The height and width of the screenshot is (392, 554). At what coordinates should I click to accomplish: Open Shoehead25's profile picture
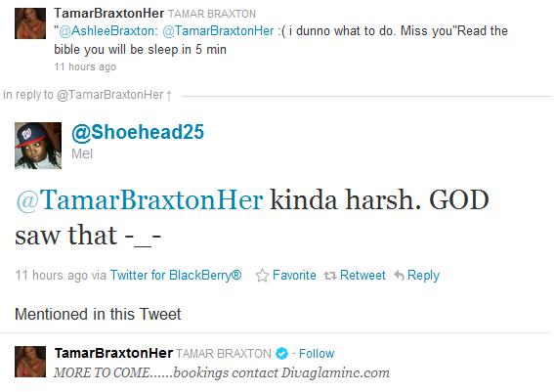coord(38,146)
